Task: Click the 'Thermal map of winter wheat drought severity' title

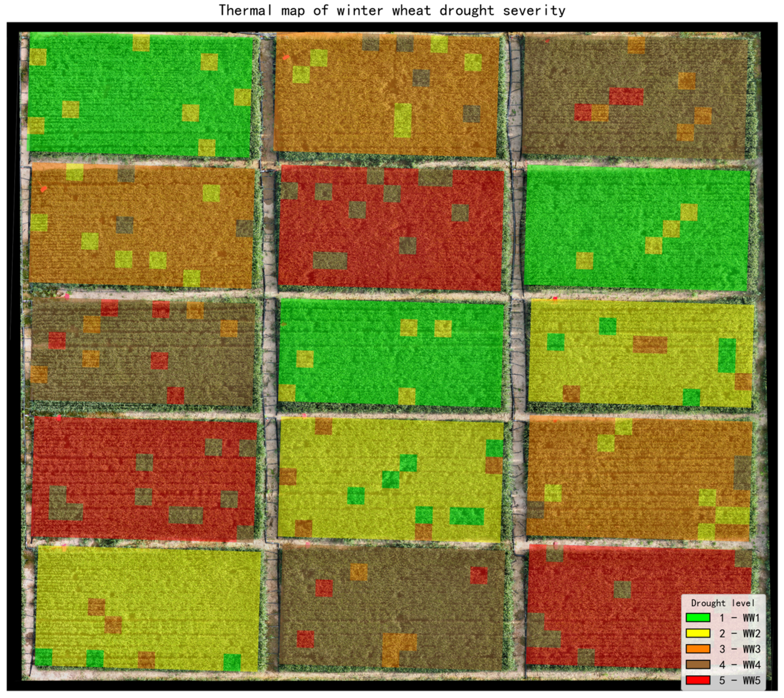Action: [392, 11]
